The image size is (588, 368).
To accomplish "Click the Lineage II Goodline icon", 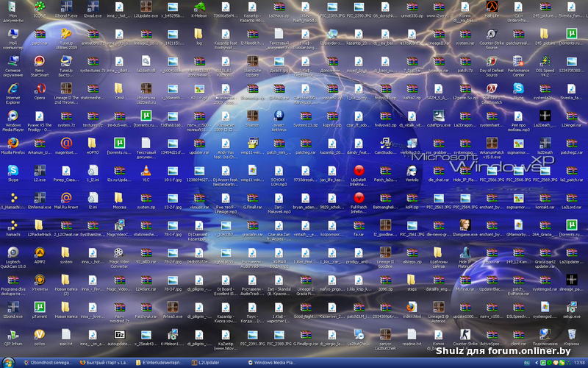I will [385, 252].
